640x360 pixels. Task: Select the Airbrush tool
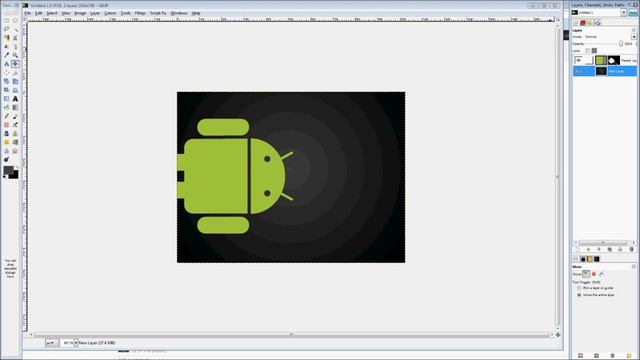click(15, 125)
